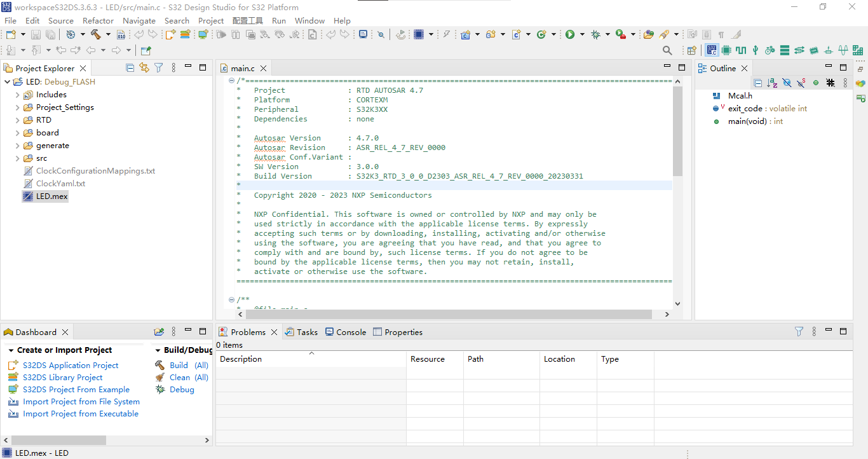Start Debug with the bug icon
The image size is (868, 459).
pos(595,34)
